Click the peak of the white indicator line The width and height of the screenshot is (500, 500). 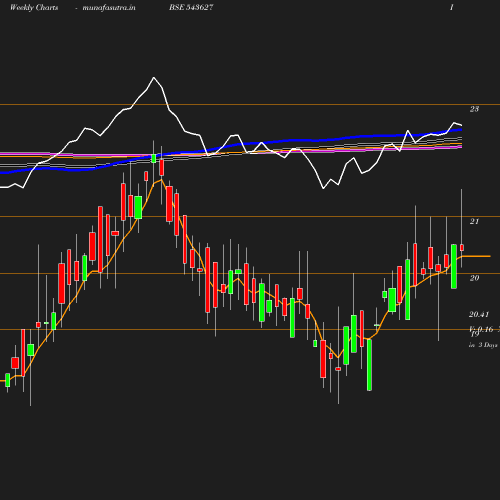pos(154,78)
